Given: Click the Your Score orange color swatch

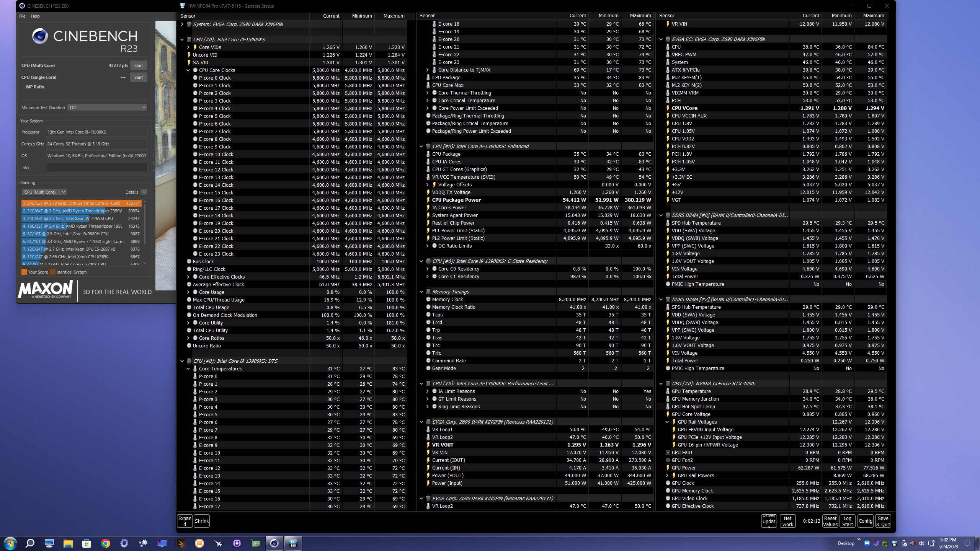Looking at the screenshot, I should [24, 272].
